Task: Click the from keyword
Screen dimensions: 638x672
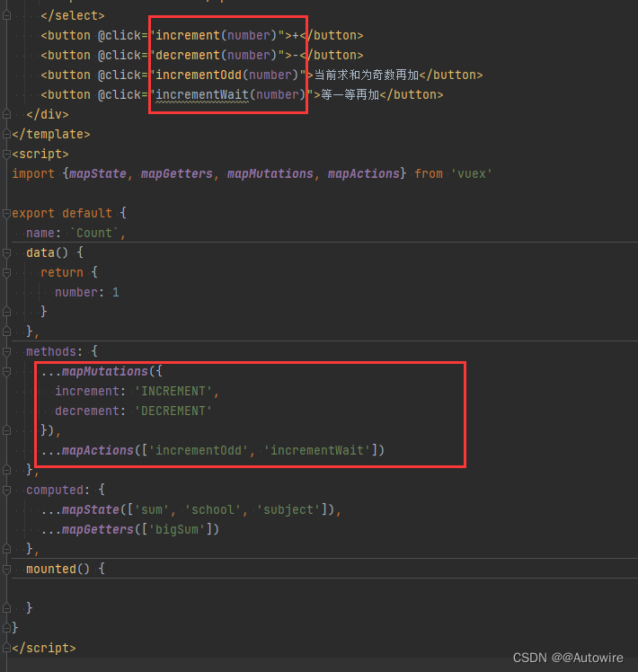Action: tap(429, 173)
